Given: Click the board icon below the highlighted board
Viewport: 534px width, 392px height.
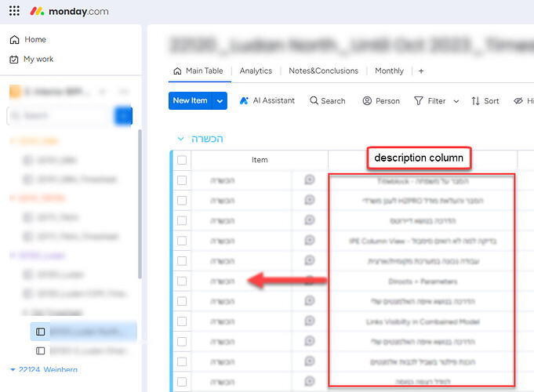Looking at the screenshot, I should pos(41,350).
